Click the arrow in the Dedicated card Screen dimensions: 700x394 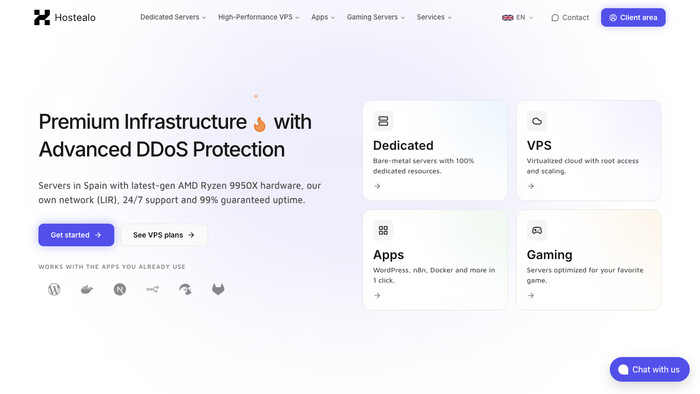tap(377, 186)
